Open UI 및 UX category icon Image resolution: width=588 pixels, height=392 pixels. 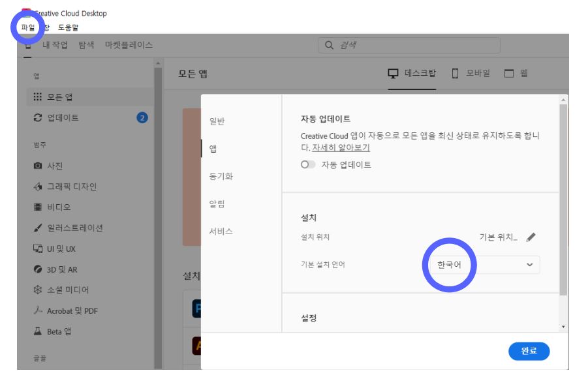coord(37,249)
